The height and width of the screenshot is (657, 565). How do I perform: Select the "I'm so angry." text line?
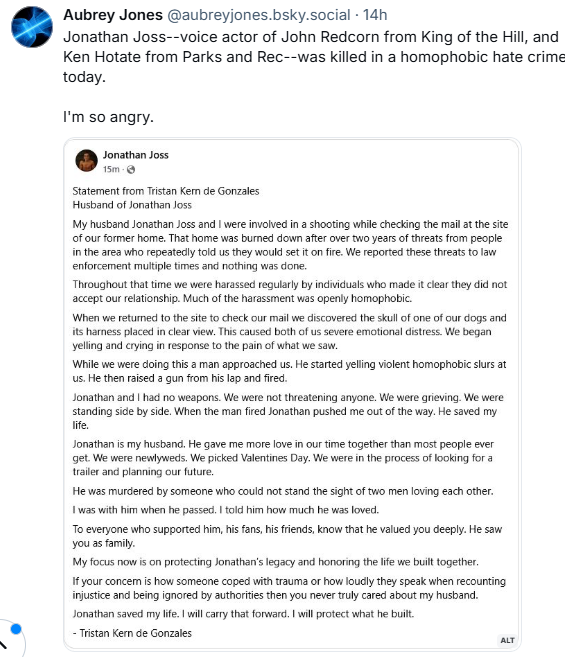coord(109,117)
